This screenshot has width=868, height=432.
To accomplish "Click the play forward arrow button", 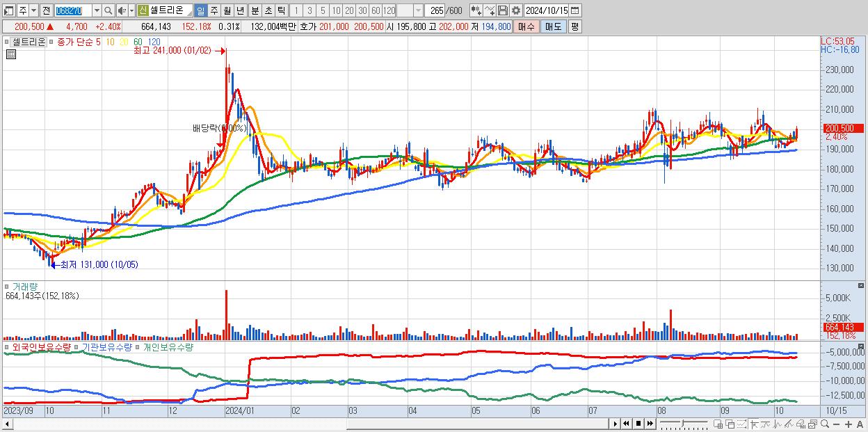I will coord(616,424).
